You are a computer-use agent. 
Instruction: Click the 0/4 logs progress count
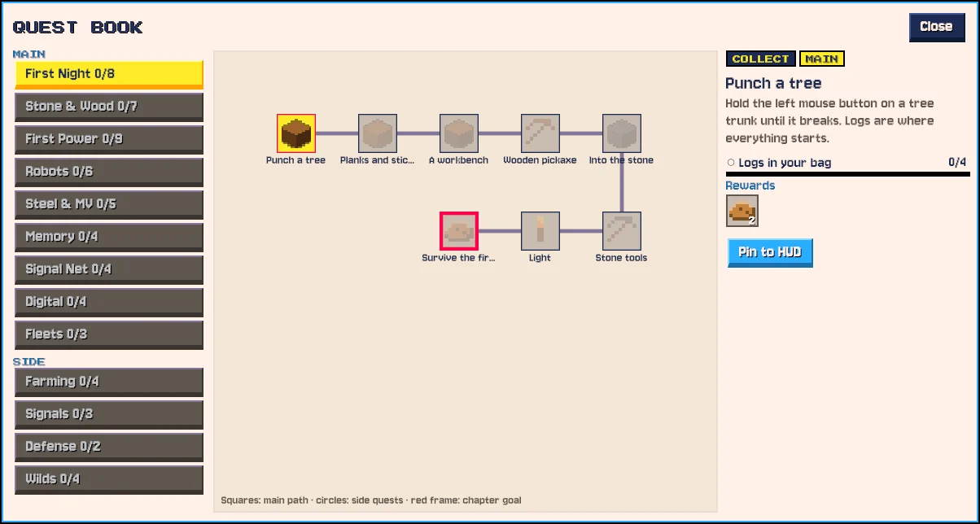957,162
